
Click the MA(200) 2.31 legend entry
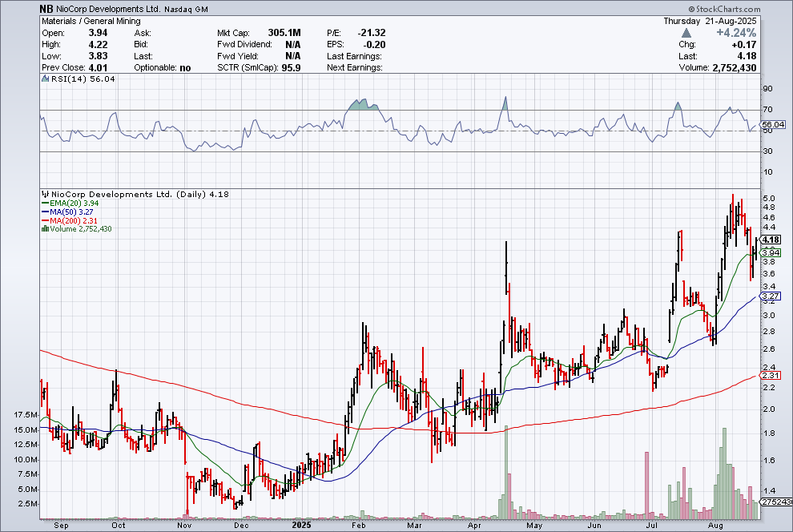(x=74, y=220)
